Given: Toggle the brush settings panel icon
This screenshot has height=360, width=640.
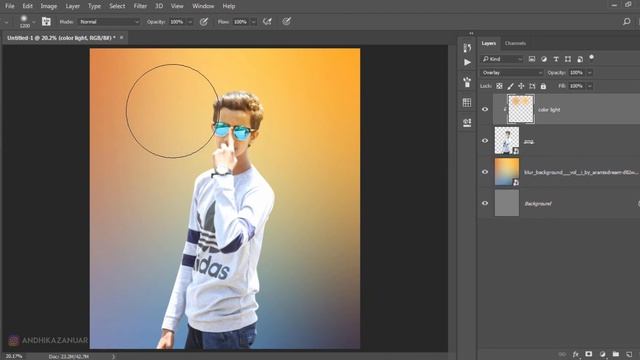Looking at the screenshot, I should coord(46,22).
